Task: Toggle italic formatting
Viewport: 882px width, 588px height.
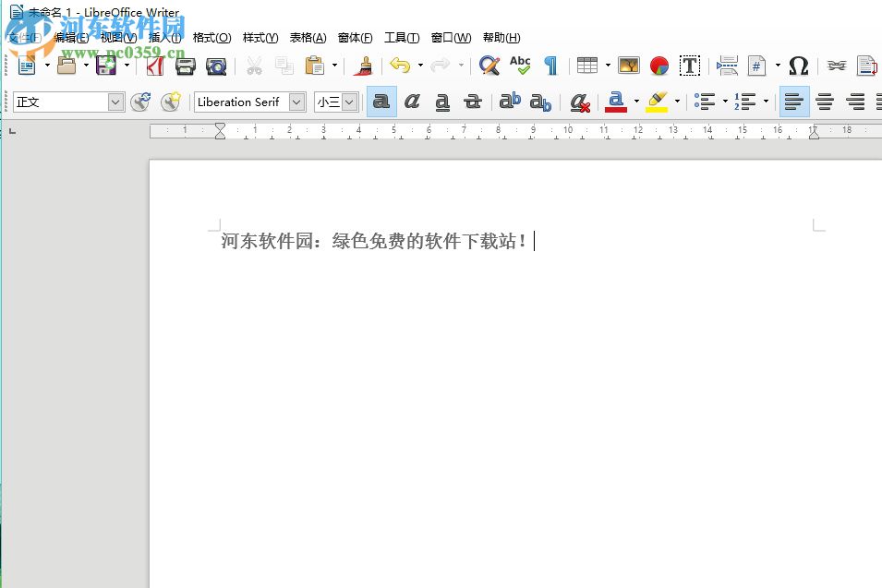Action: pos(412,102)
